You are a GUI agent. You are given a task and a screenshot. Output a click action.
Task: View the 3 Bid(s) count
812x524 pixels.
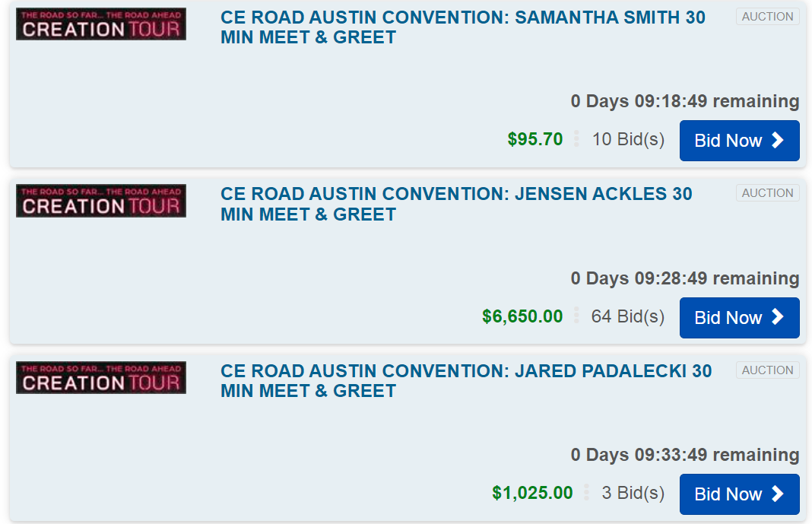[x=633, y=493]
